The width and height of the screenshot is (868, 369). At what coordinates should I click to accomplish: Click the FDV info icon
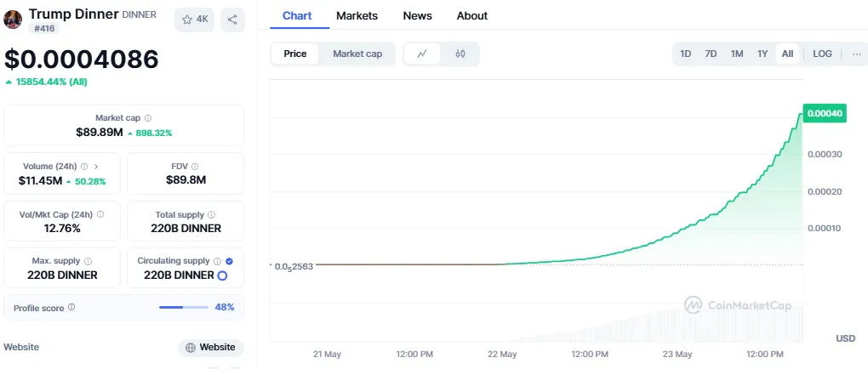(x=195, y=167)
